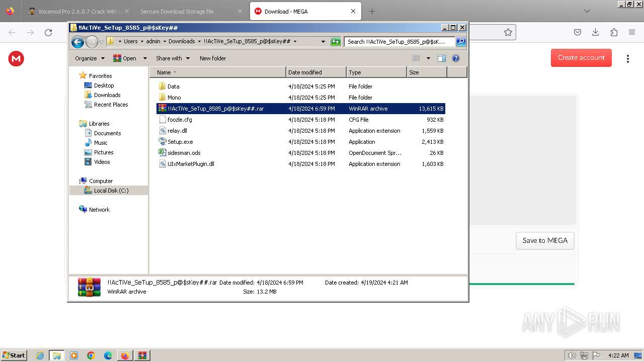644x362 pixels.
Task: Open Firefox downloads arrow icon
Action: (596, 32)
